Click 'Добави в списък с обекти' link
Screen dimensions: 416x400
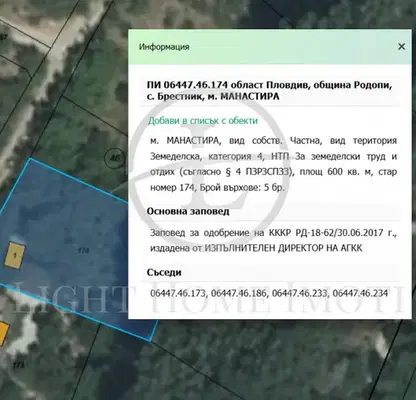point(203,121)
